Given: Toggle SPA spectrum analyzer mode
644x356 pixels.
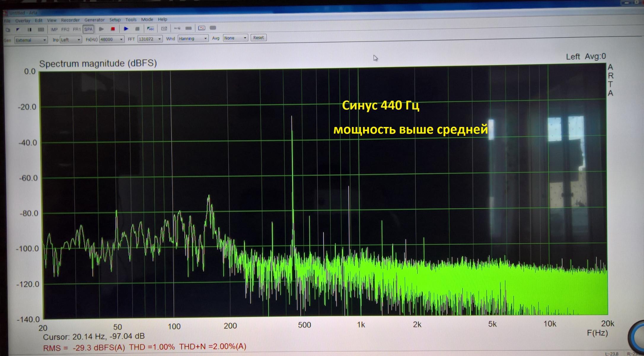Looking at the screenshot, I should click(88, 29).
